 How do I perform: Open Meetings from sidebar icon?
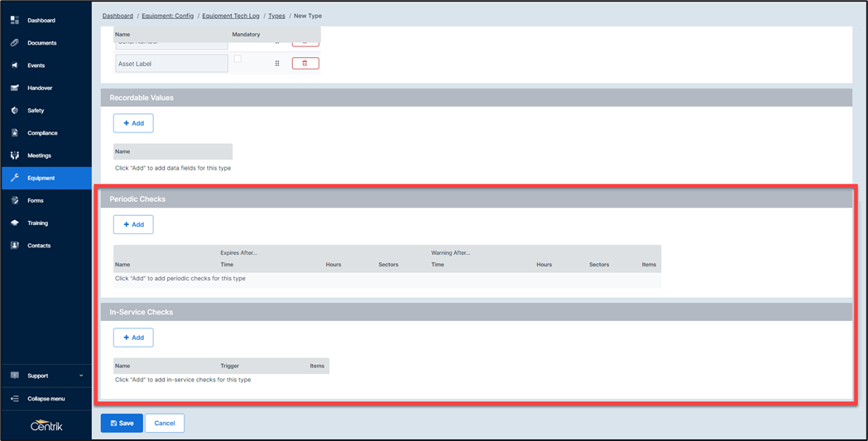[x=14, y=156]
